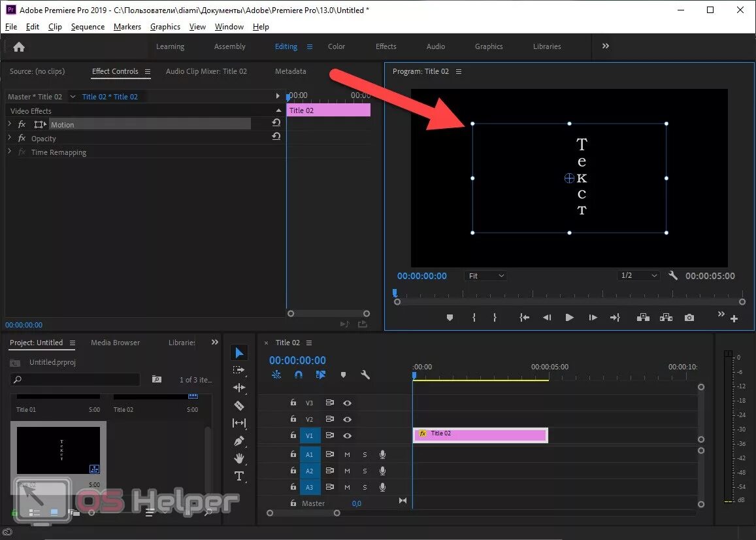
Task: Open the Graphics menu
Action: 165,27
